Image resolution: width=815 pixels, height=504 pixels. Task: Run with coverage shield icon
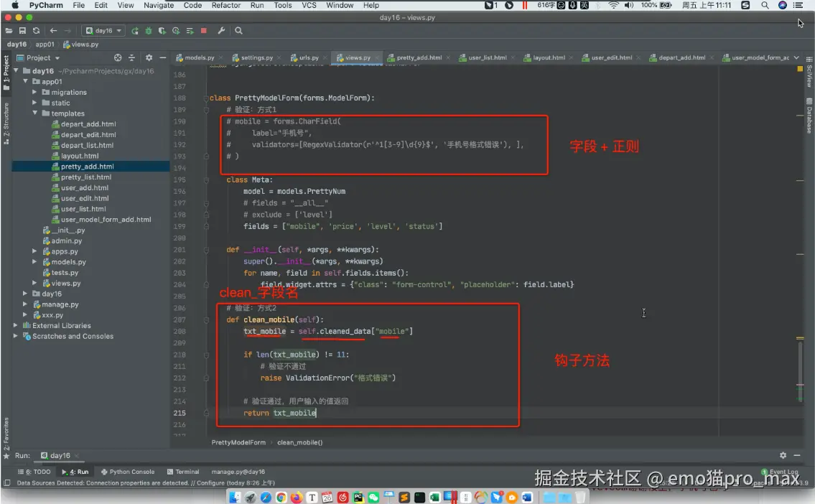click(x=162, y=31)
